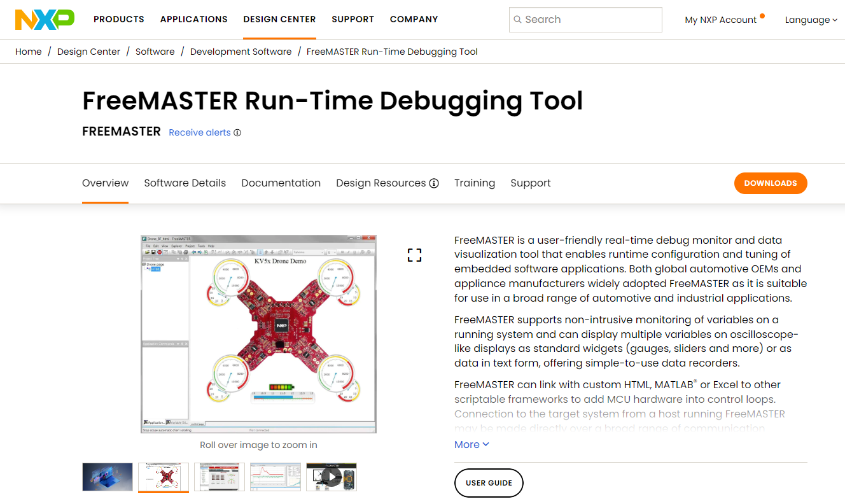Select the first laptop thumbnail
The height and width of the screenshot is (504, 845).
click(108, 477)
